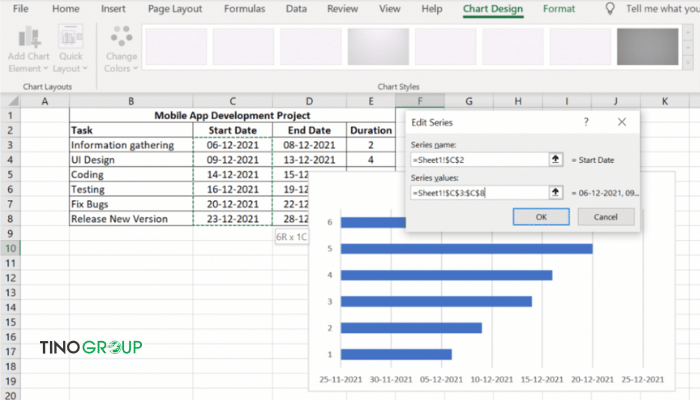This screenshot has width=700, height=400.
Task: Apply the second chart style thumbnail
Action: click(x=244, y=46)
